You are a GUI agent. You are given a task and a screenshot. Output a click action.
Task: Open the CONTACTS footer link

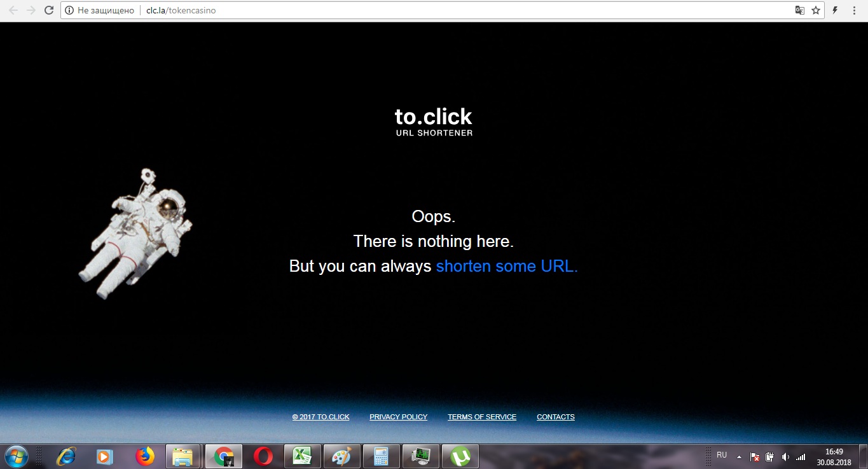coord(556,417)
